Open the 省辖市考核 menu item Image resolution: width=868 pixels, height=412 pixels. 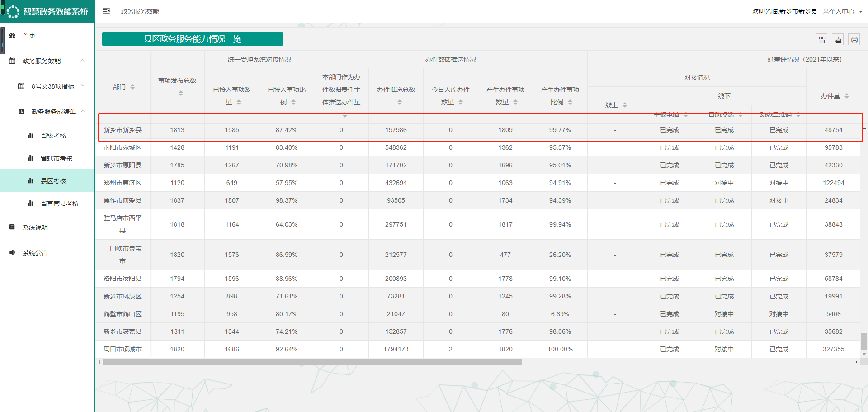[56, 158]
